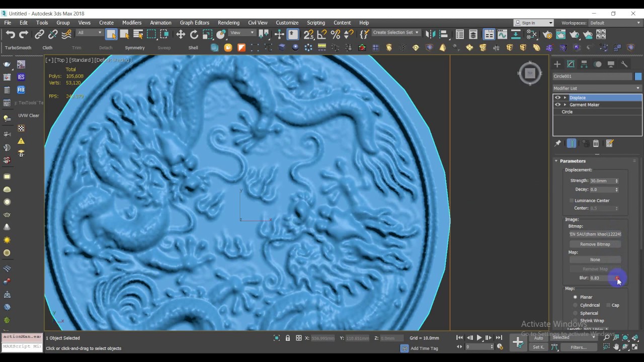The image size is (644, 362).
Task: Click the Strength value spinner arrows
Action: tap(617, 181)
